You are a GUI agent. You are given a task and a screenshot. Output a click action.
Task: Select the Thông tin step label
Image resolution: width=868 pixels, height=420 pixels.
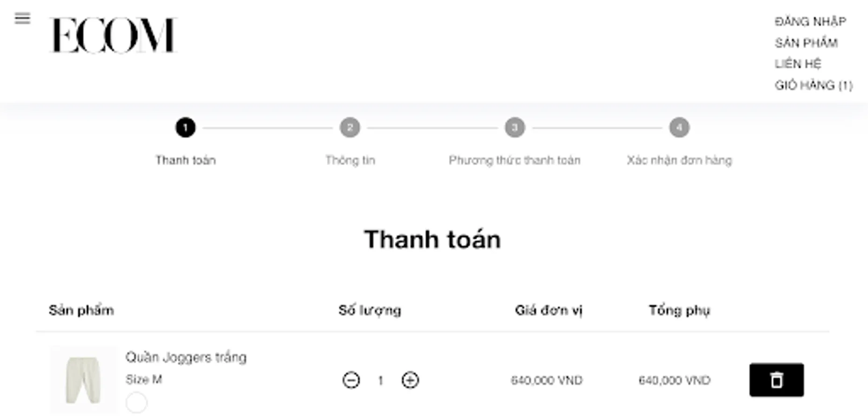coord(350,161)
